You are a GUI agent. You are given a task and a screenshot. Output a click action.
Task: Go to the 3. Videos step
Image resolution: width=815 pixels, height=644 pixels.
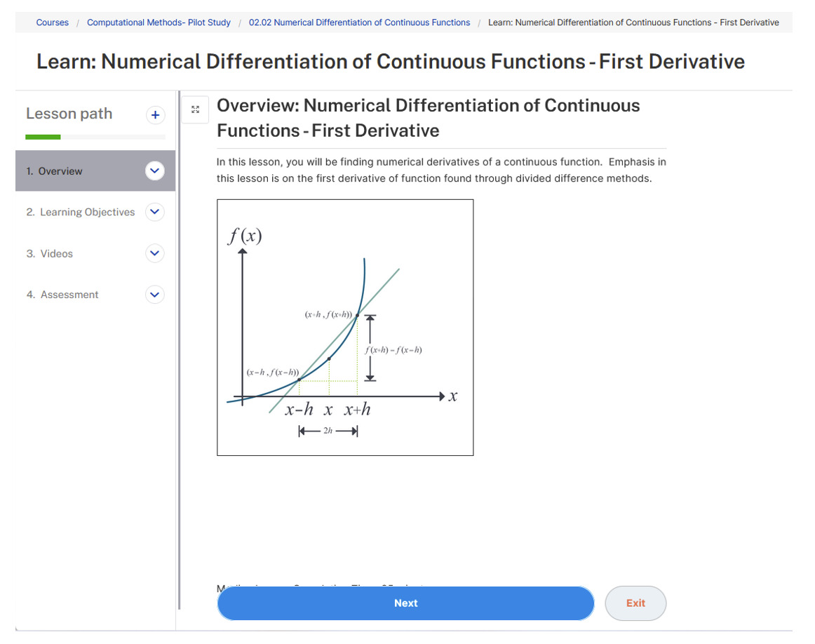click(50, 253)
